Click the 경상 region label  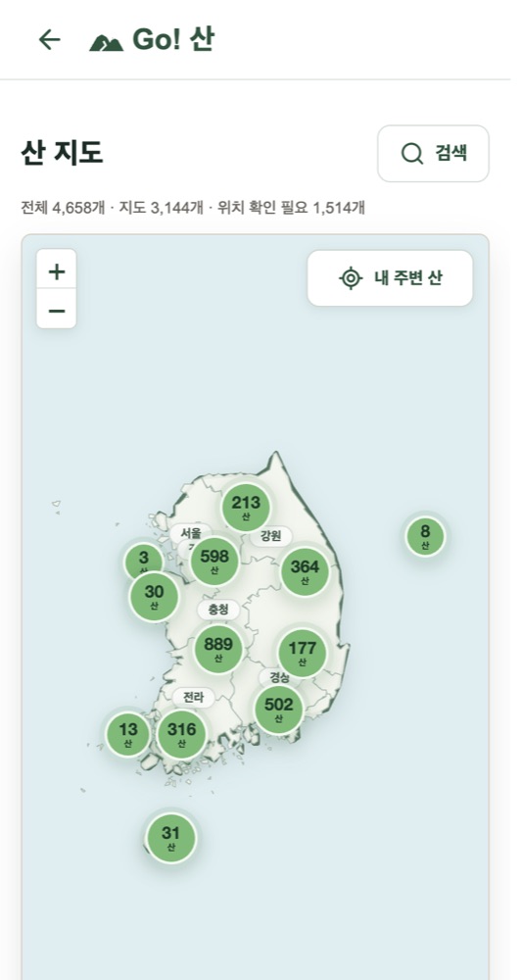point(279,677)
